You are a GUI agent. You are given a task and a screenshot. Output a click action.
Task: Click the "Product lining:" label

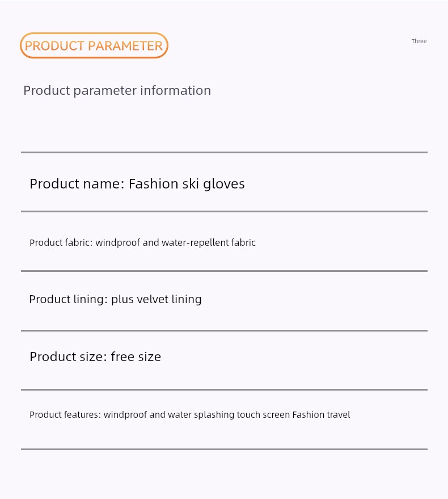pyautogui.click(x=69, y=300)
